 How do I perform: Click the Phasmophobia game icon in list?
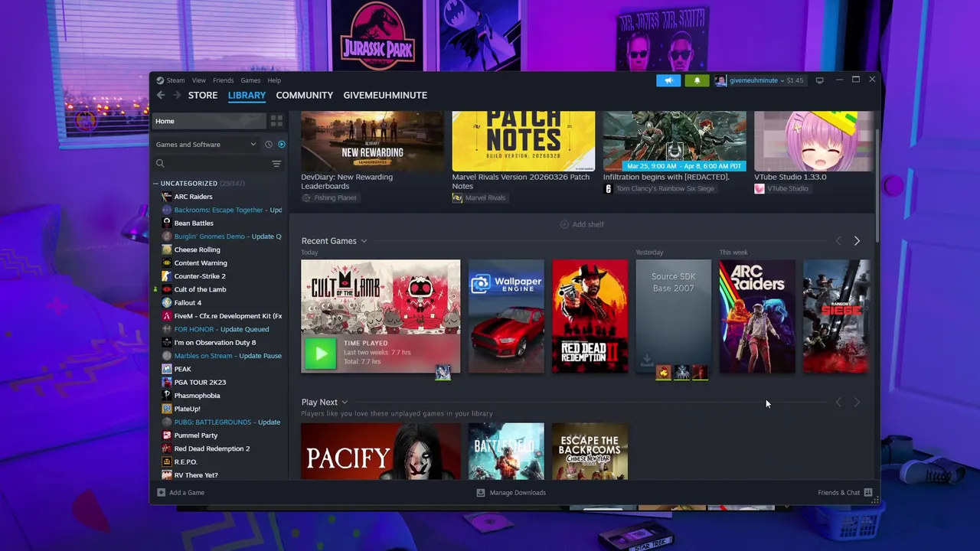[167, 396]
